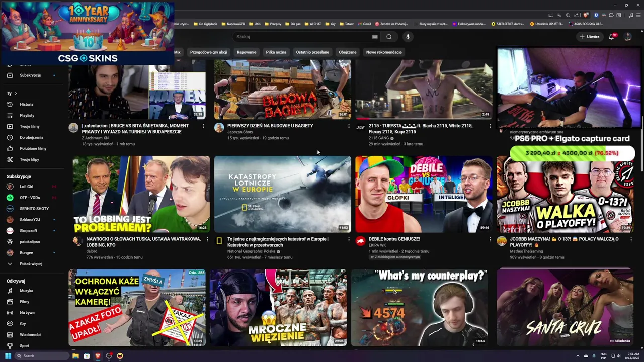Open SzklanaY2J subscription channel
Viewport: 644px width, 362px height.
pos(30,220)
